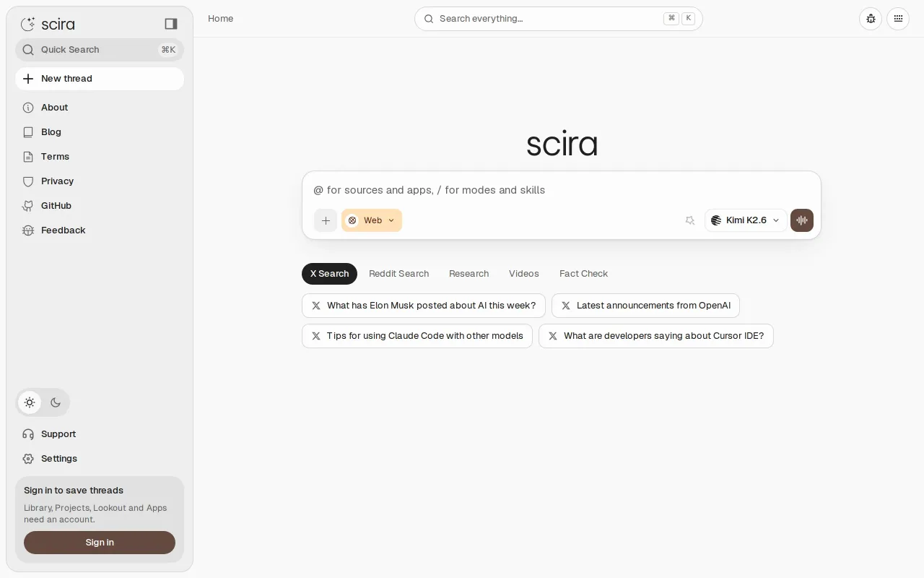Image resolution: width=924 pixels, height=578 pixels.
Task: Click 'Tips for using Claude Code' suggestion
Action: pyautogui.click(x=417, y=336)
